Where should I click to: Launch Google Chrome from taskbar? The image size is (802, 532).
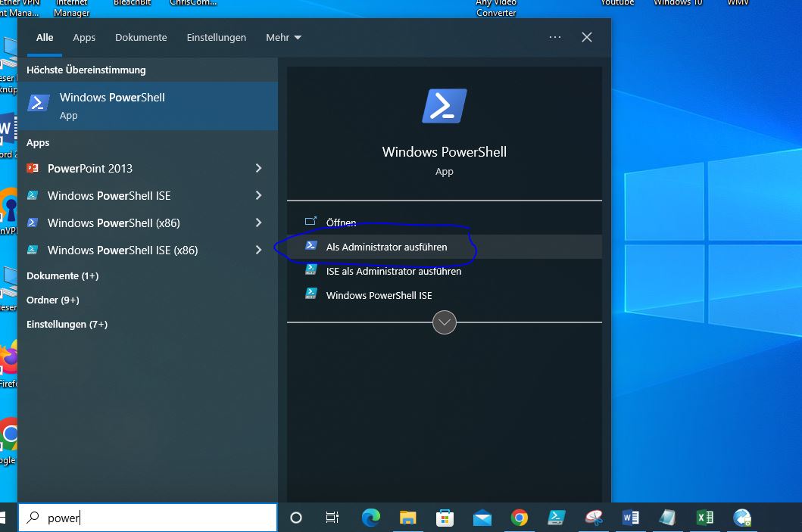520,518
